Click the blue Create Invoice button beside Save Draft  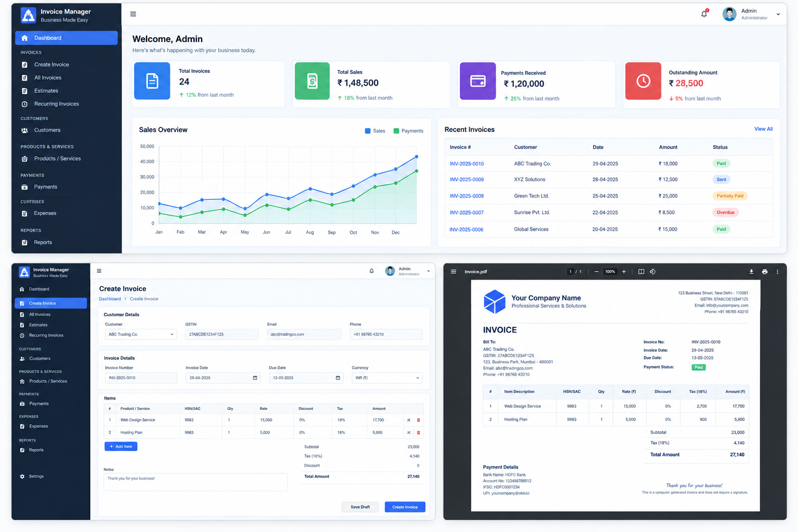coord(405,507)
